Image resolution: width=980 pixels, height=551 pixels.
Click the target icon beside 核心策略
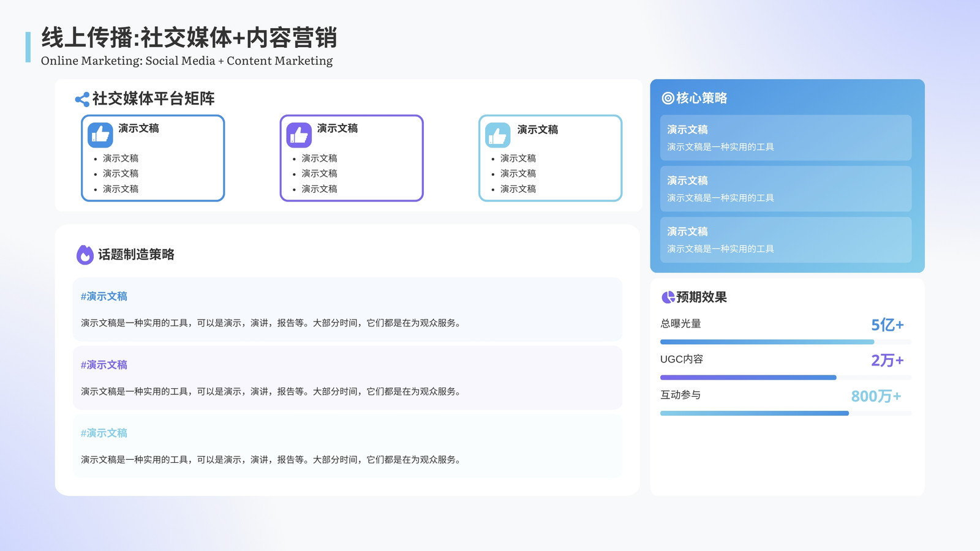[x=668, y=98]
